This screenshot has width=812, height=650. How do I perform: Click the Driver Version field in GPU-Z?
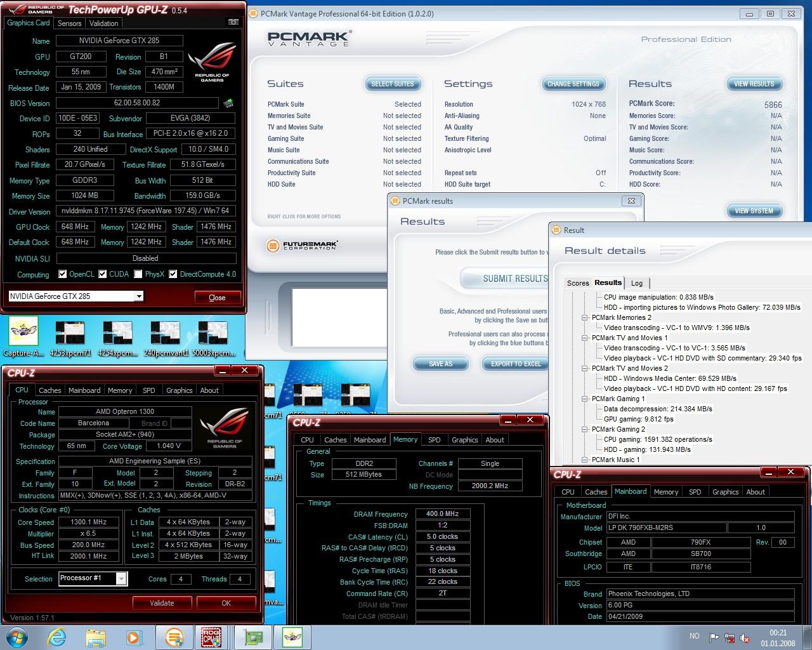pyautogui.click(x=145, y=211)
